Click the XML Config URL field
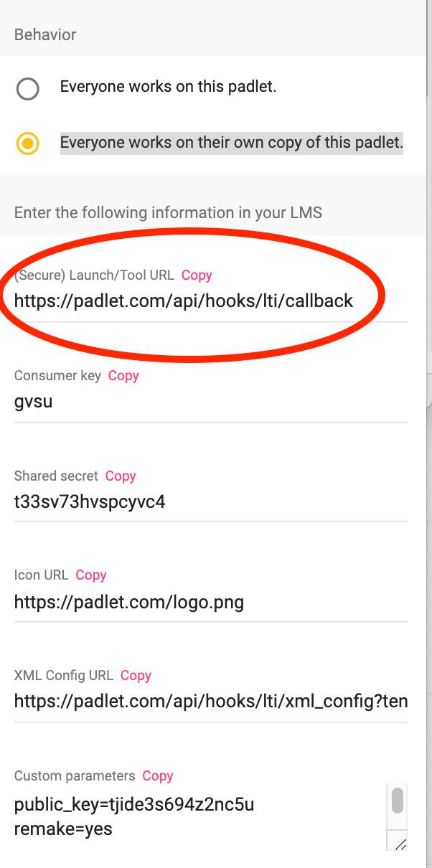This screenshot has height=868, width=432. [211, 702]
